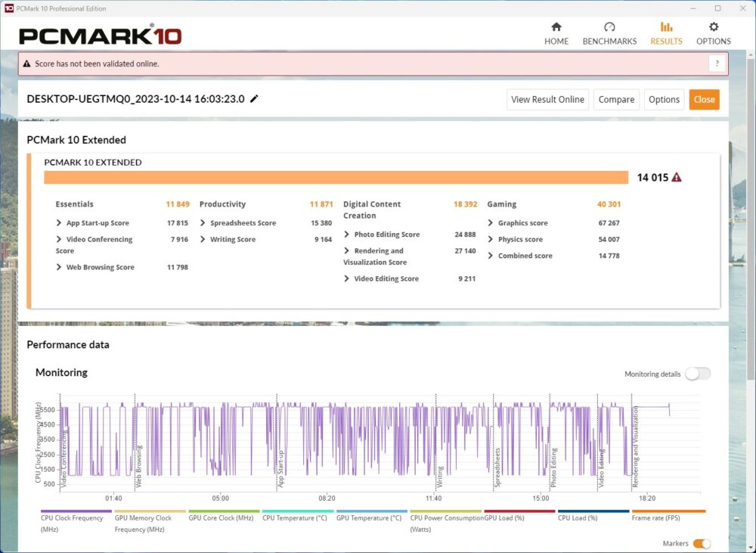Turn off the Markers toggle

(702, 544)
